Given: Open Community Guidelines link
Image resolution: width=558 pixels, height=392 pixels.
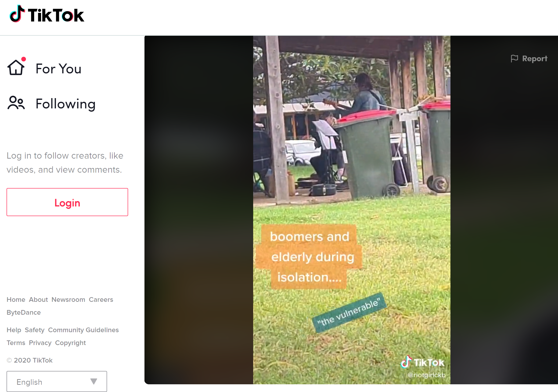Looking at the screenshot, I should pyautogui.click(x=83, y=330).
